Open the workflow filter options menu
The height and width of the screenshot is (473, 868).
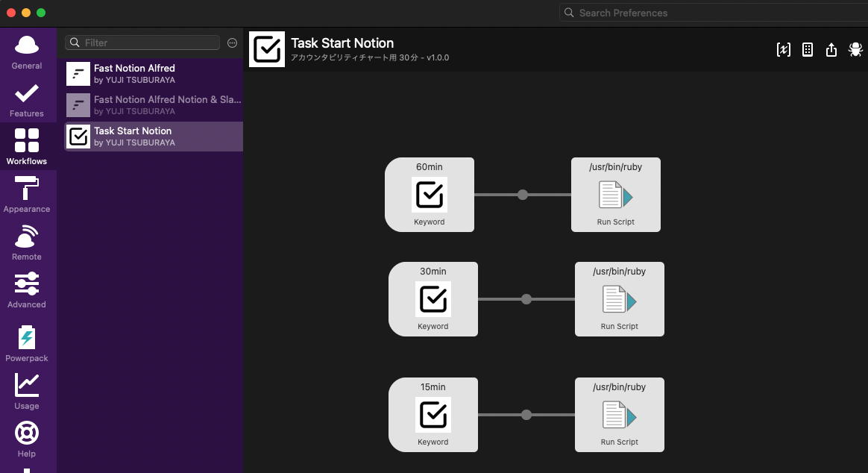pos(233,43)
